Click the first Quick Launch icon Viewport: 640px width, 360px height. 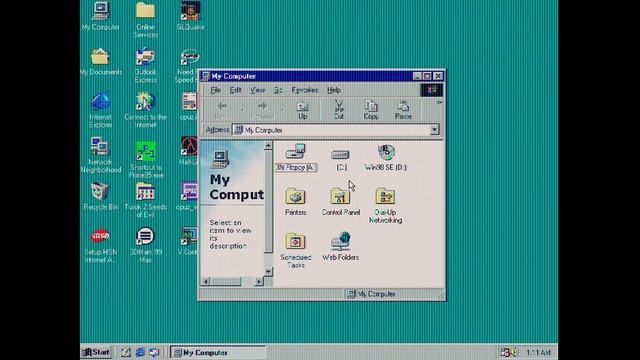point(126,352)
